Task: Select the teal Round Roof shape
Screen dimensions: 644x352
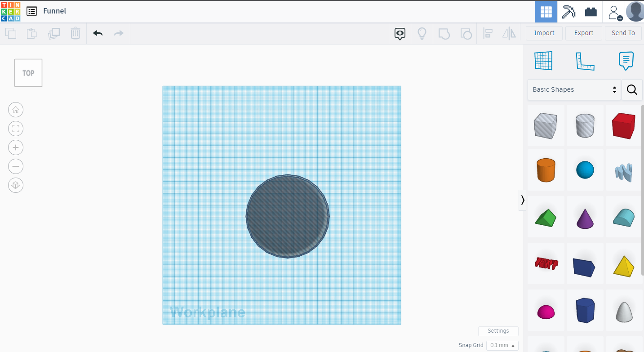Action: 624,218
